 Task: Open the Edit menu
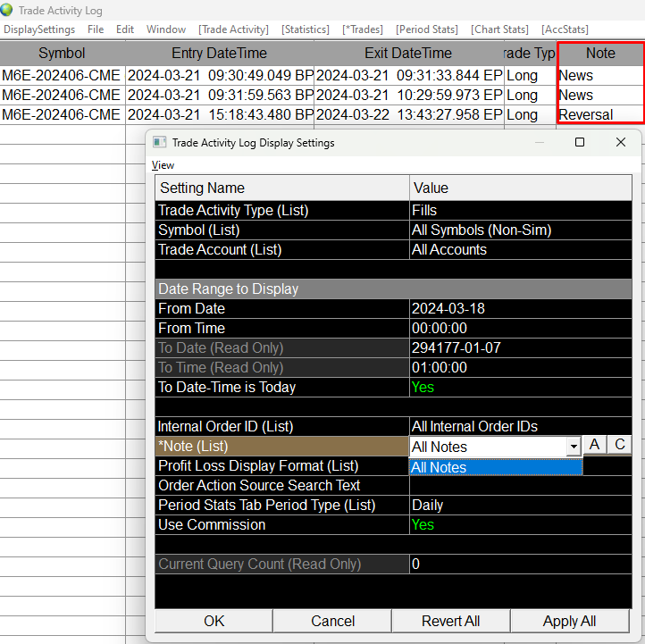[x=125, y=29]
